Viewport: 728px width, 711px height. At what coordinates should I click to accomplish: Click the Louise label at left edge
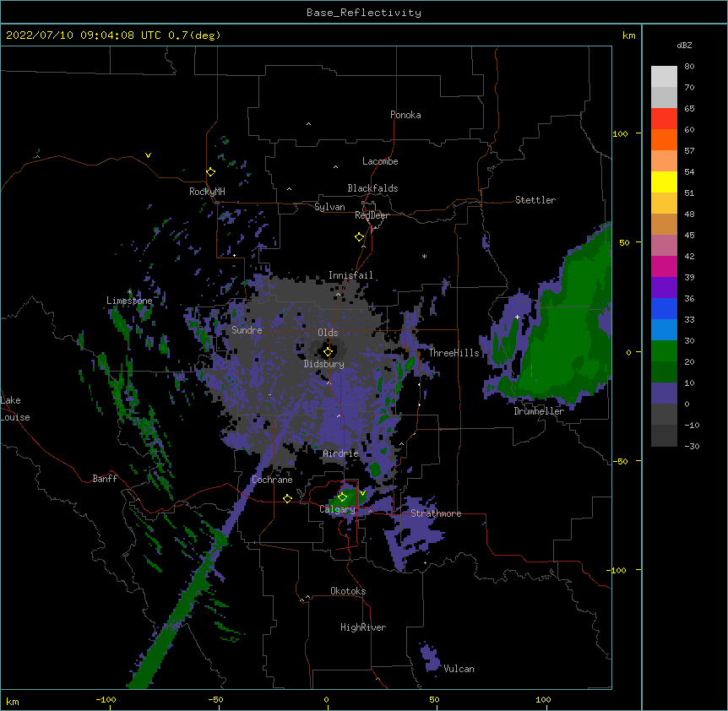[15, 417]
